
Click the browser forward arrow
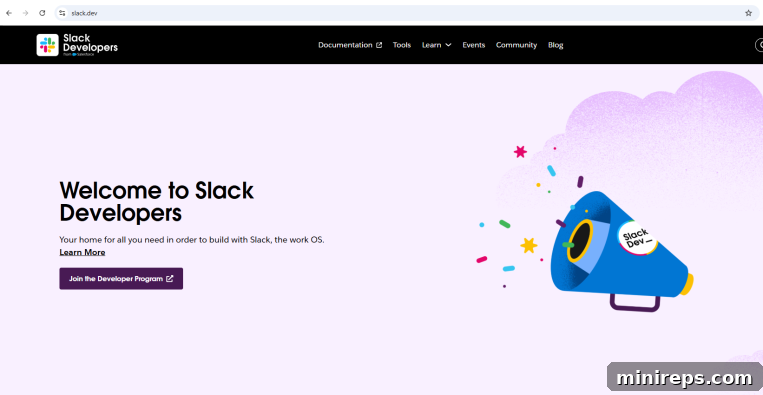25,13
